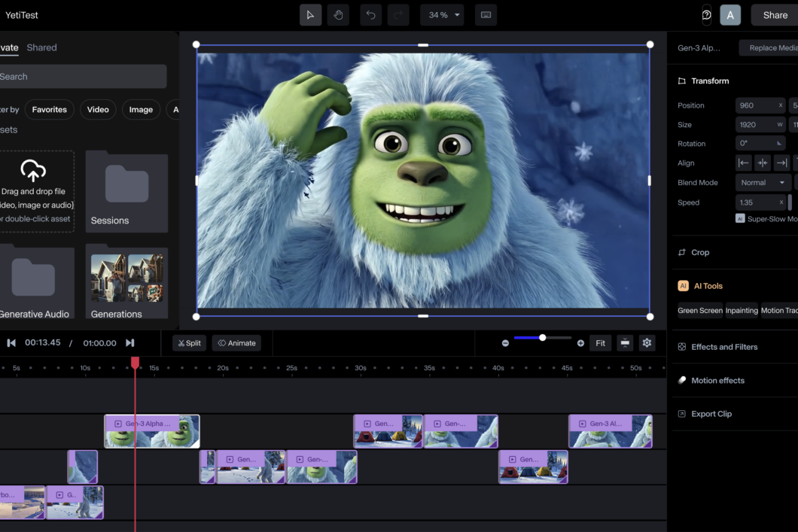798x532 pixels.
Task: Fit timeline with Fit button
Action: pyautogui.click(x=601, y=343)
